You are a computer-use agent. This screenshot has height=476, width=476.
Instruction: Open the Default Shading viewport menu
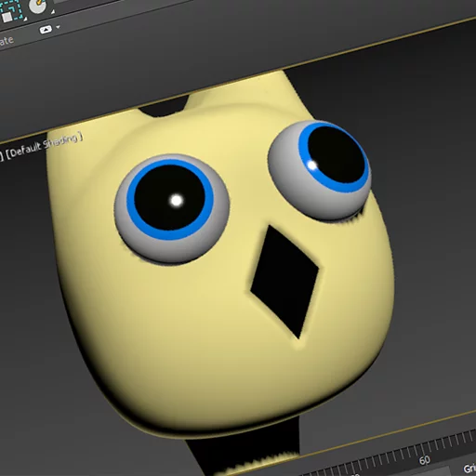tap(45, 146)
